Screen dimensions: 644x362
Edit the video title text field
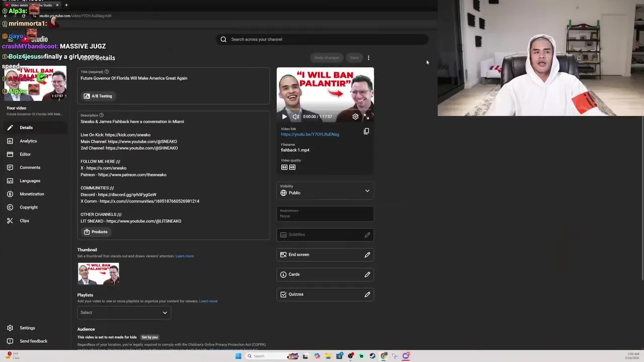coord(174,78)
